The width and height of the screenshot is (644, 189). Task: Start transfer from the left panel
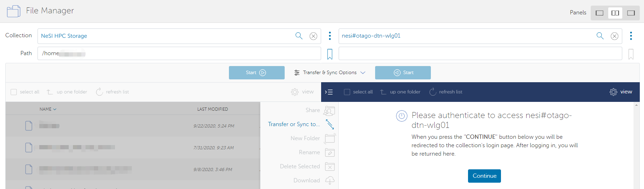point(257,73)
